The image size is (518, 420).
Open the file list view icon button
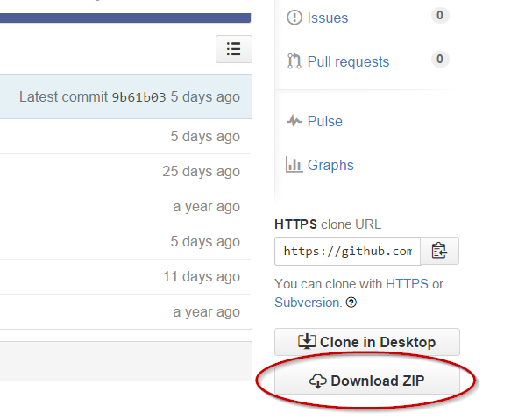pyautogui.click(x=234, y=49)
